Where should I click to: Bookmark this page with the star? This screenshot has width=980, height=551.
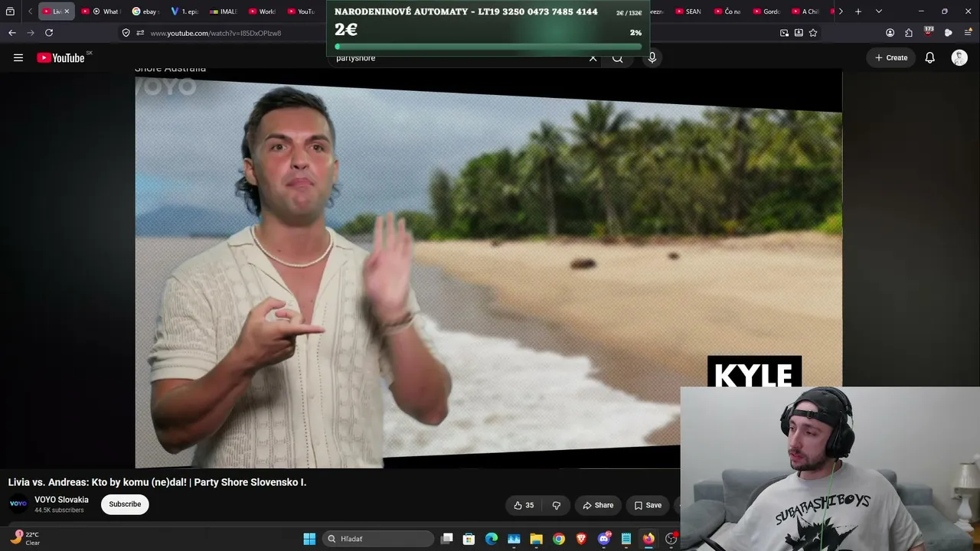pyautogui.click(x=813, y=33)
